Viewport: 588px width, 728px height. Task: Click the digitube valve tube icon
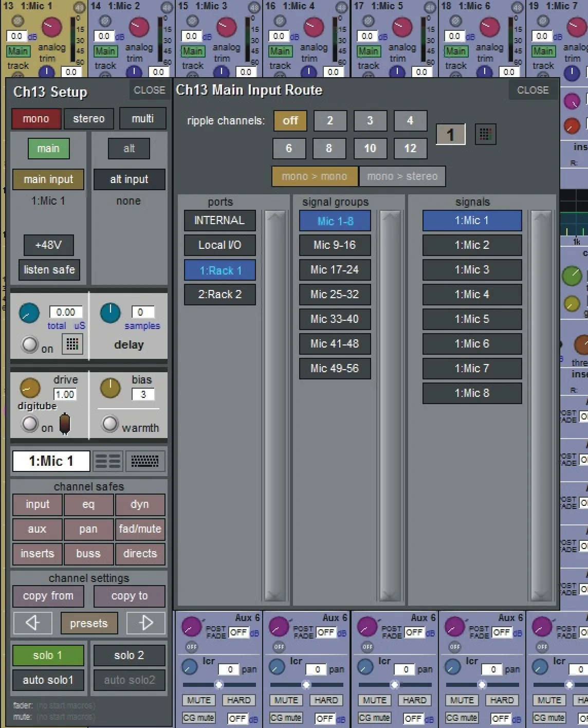[x=65, y=424]
